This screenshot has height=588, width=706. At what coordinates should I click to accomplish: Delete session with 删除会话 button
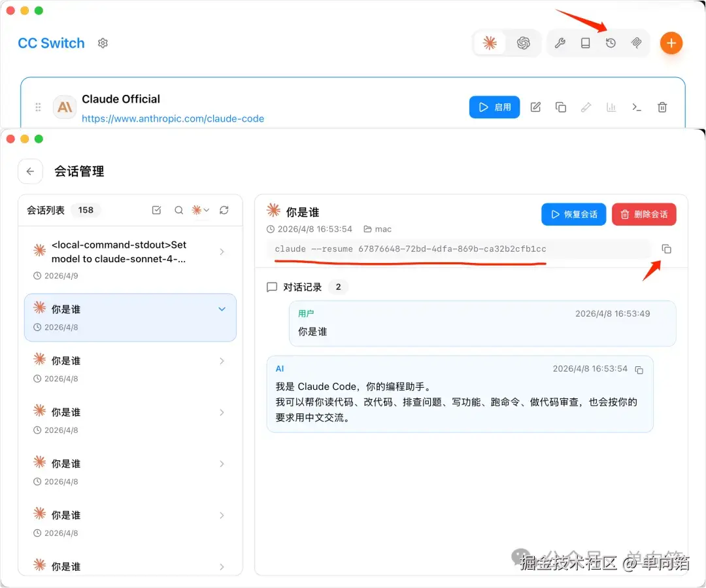(644, 215)
